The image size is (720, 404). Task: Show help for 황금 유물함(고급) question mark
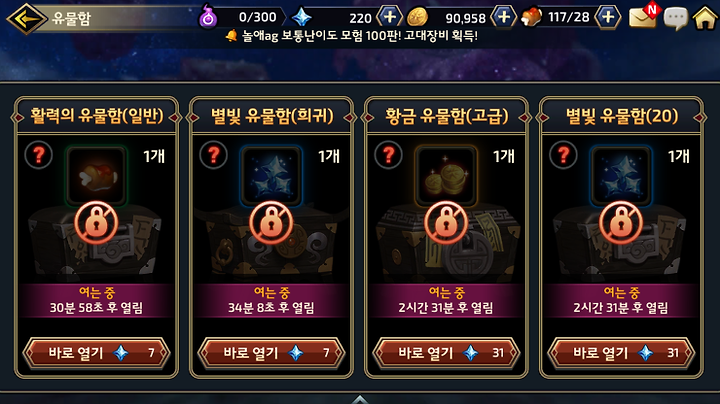388,155
